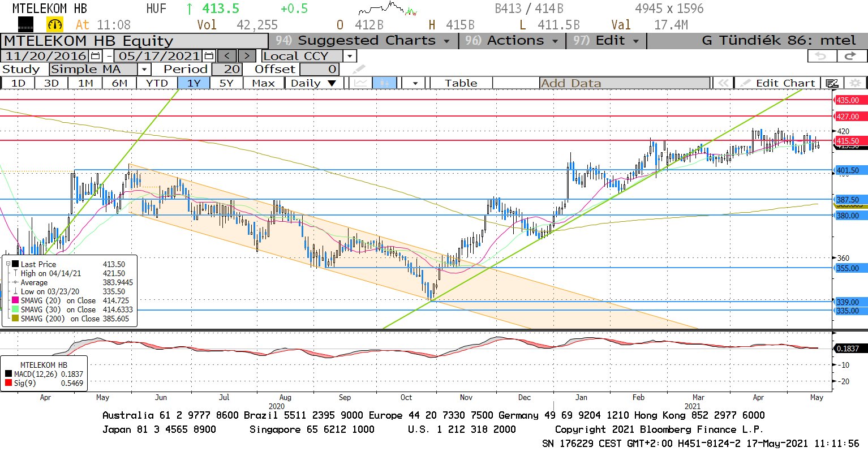Click the 339.00 price level label

click(850, 302)
